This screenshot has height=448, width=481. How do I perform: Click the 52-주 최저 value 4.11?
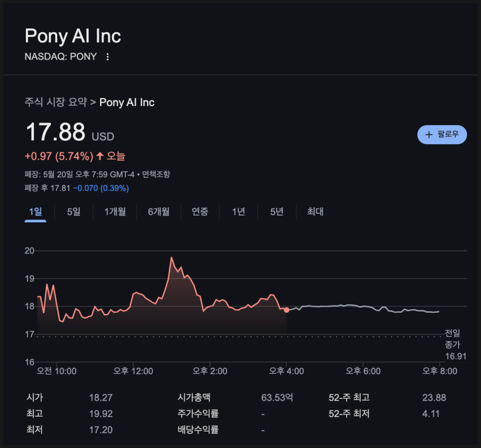[x=431, y=414]
